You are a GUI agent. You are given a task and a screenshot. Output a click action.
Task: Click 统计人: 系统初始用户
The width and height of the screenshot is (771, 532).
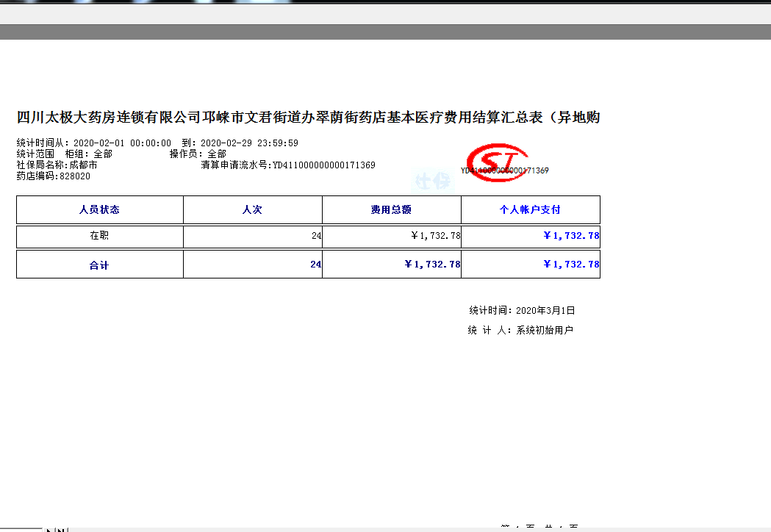pos(520,331)
